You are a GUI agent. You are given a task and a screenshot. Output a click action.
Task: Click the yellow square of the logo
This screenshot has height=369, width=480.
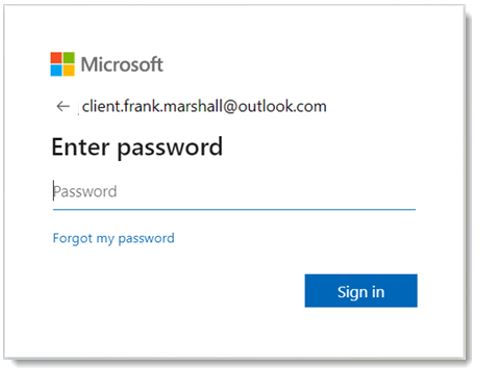69,70
